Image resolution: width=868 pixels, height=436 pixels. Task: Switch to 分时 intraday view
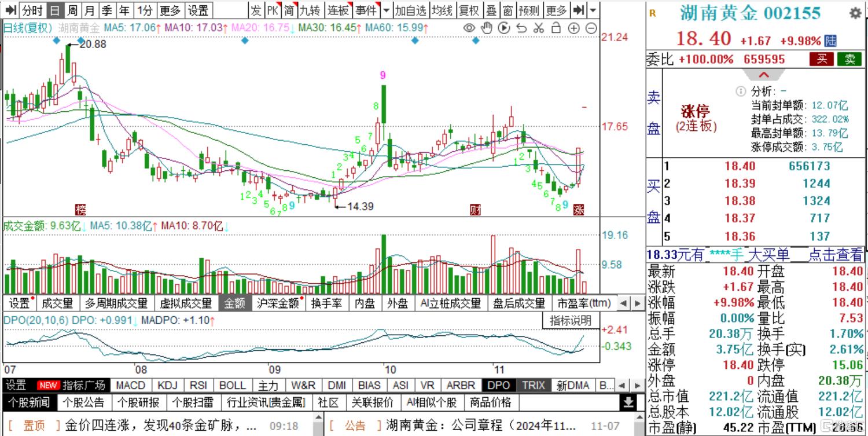pos(32,10)
